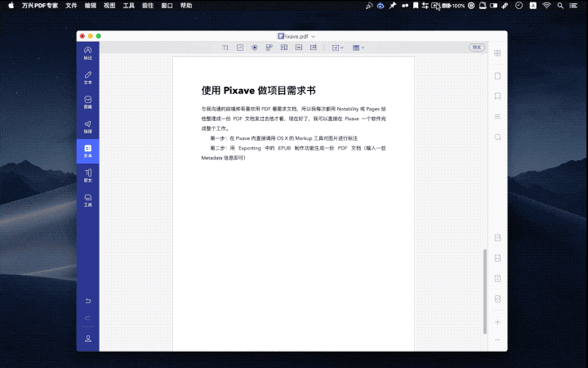Expand the Pixave.pdf title dropdown chevron
The image size is (588, 368).
[314, 37]
